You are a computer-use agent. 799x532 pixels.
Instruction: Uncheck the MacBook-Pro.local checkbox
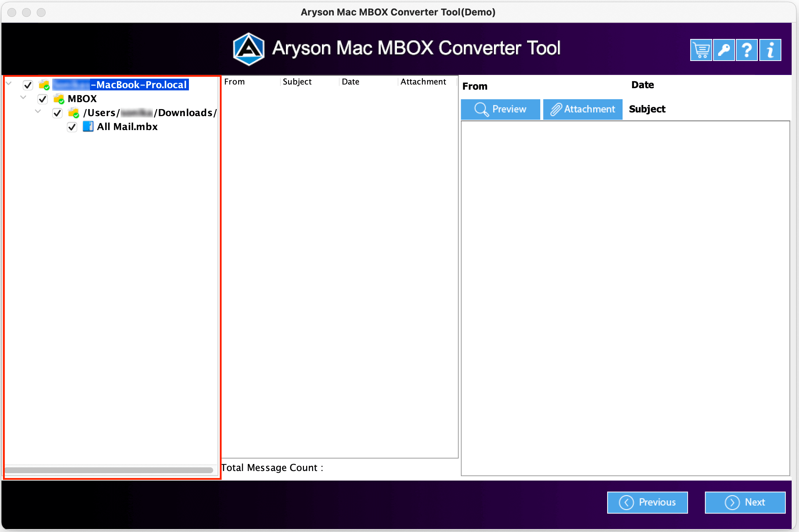(28, 85)
